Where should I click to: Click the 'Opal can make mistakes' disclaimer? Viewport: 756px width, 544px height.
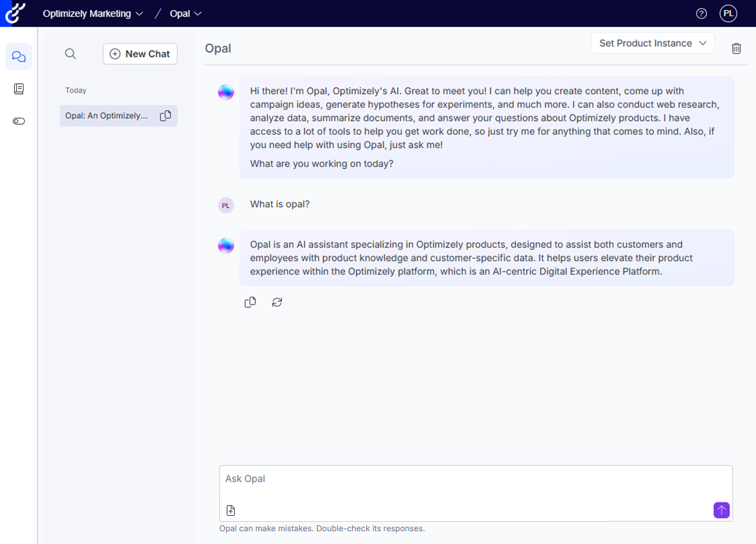(x=322, y=529)
